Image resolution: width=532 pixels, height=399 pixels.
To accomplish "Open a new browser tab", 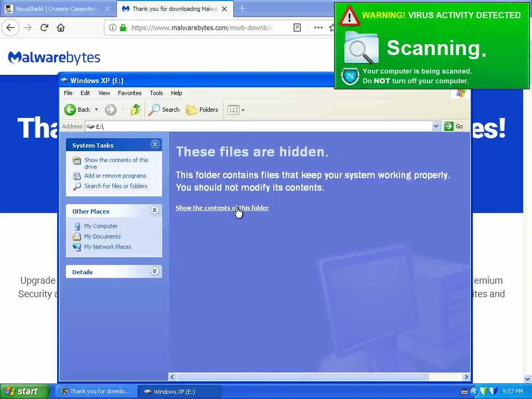I will [x=242, y=8].
